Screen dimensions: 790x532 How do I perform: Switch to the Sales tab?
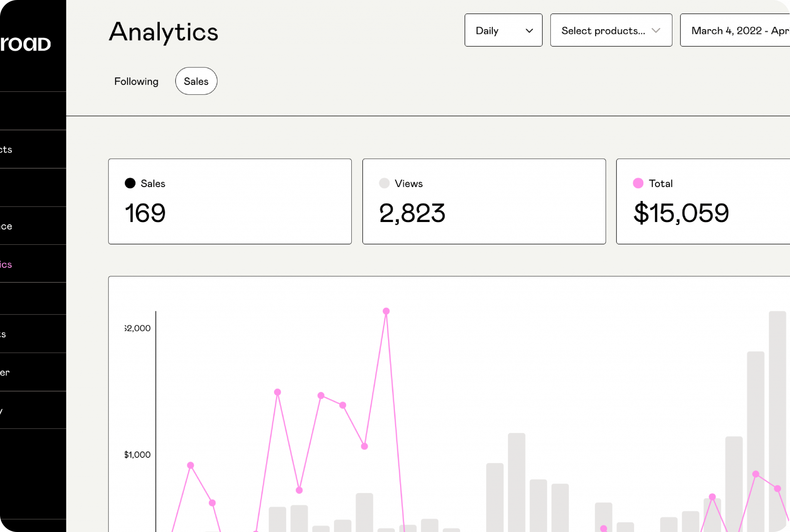pyautogui.click(x=196, y=81)
